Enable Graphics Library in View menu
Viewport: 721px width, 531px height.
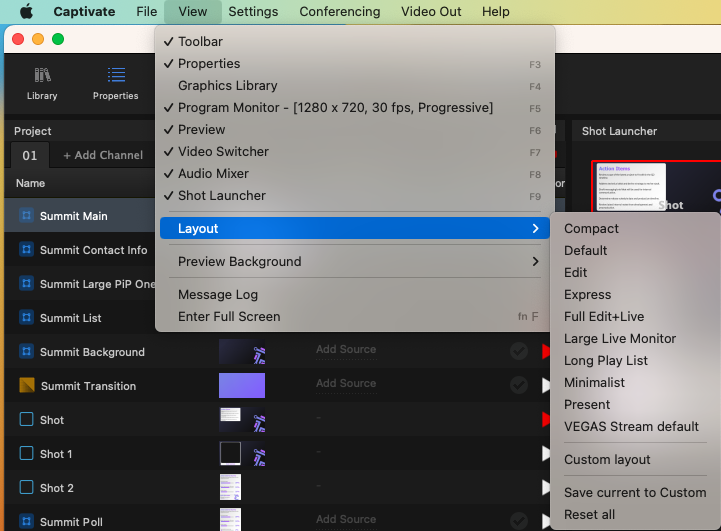[x=355, y=86]
